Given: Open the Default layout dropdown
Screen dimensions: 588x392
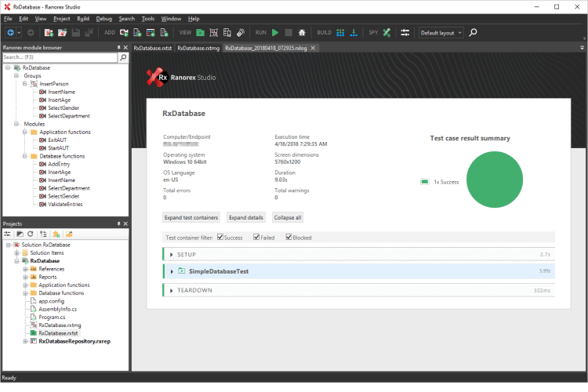Looking at the screenshot, I should tap(441, 33).
